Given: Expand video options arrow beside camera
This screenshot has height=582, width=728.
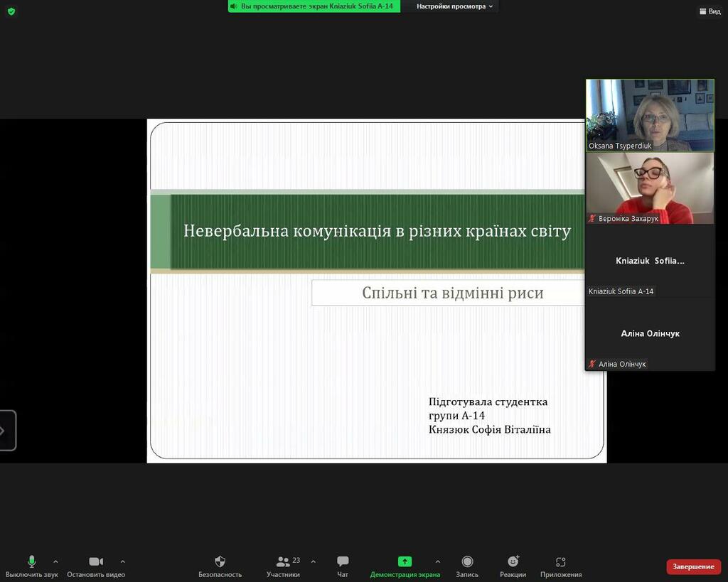Looking at the screenshot, I should click(x=122, y=561).
